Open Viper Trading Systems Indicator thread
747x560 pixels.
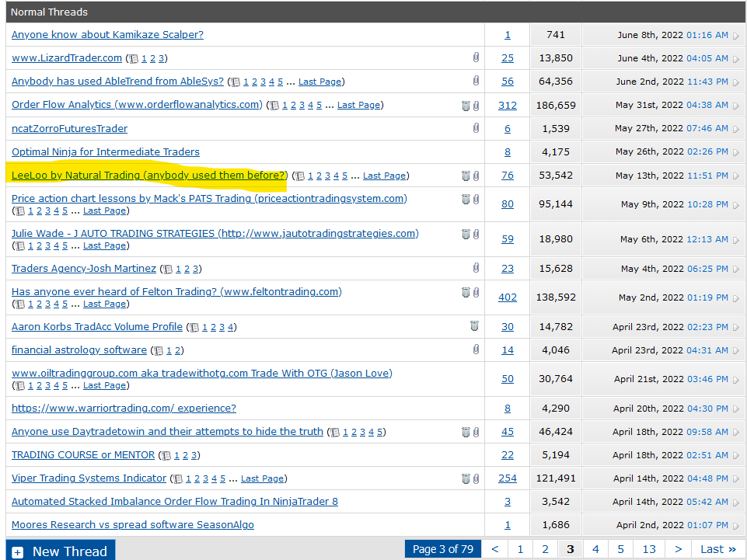89,478
